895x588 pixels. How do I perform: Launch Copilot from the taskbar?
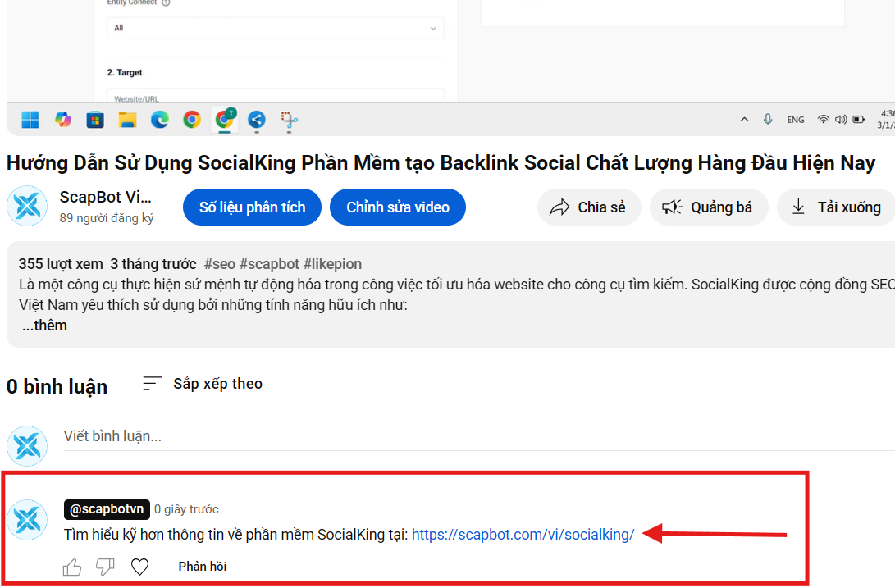(63, 120)
